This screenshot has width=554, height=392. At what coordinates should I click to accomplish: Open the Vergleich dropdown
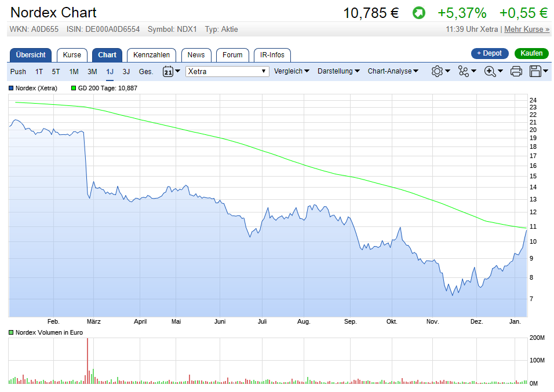pyautogui.click(x=291, y=71)
